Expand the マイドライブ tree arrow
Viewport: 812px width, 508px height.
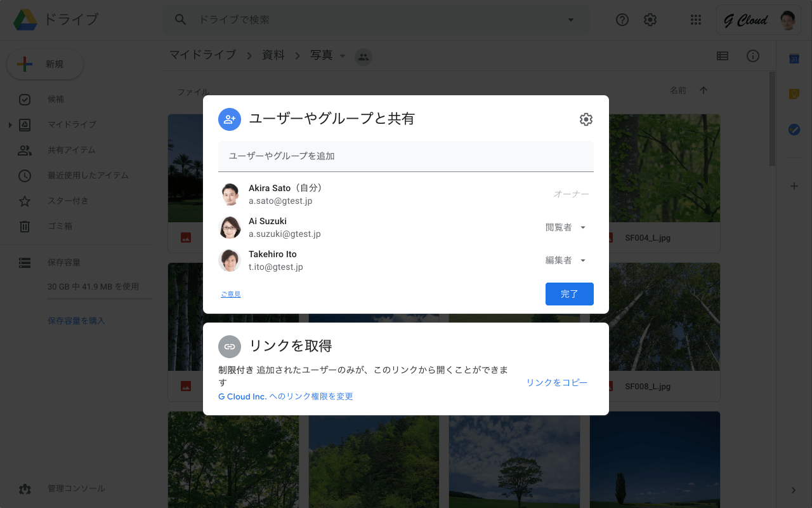10,125
